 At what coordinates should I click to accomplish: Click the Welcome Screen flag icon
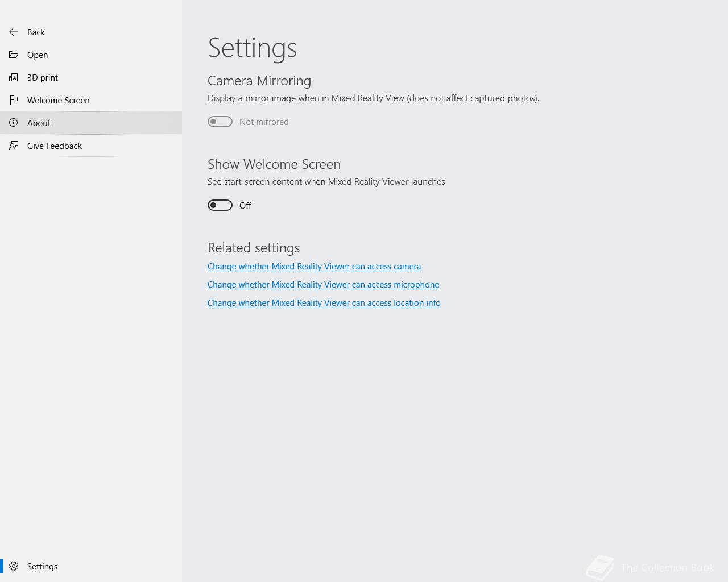point(14,100)
